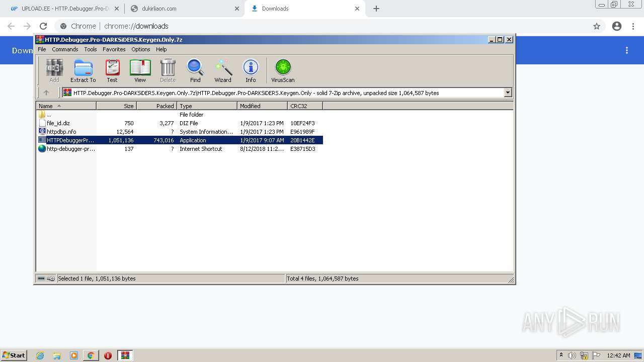Click the taskbar clock 12:42 AM
Screen dimensions: 644x362
click(618, 355)
